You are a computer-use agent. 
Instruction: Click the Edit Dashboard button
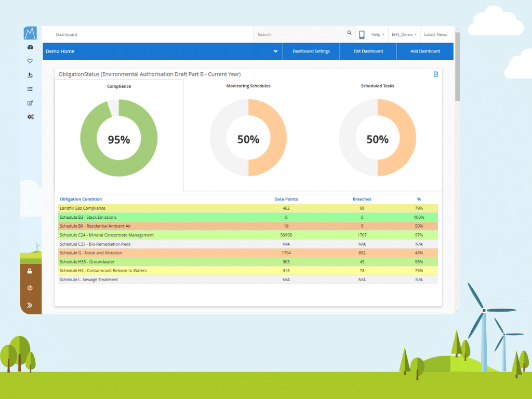click(x=368, y=51)
